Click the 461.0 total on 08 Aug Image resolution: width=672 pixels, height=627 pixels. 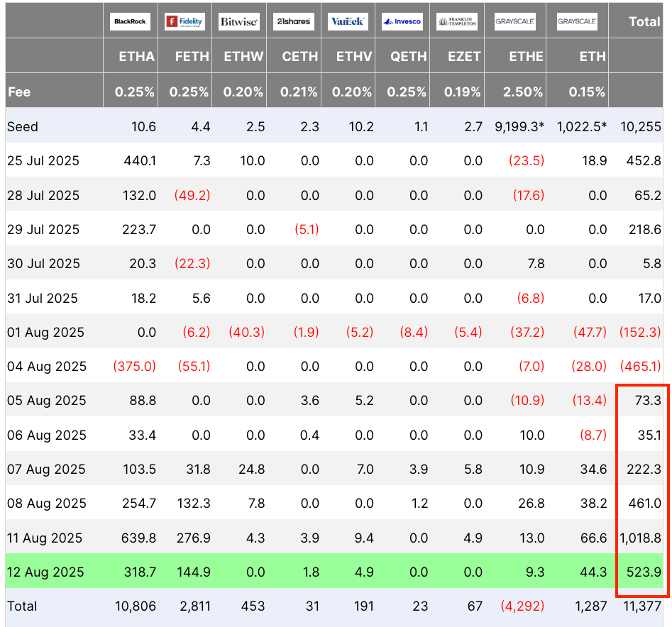pyautogui.click(x=644, y=503)
